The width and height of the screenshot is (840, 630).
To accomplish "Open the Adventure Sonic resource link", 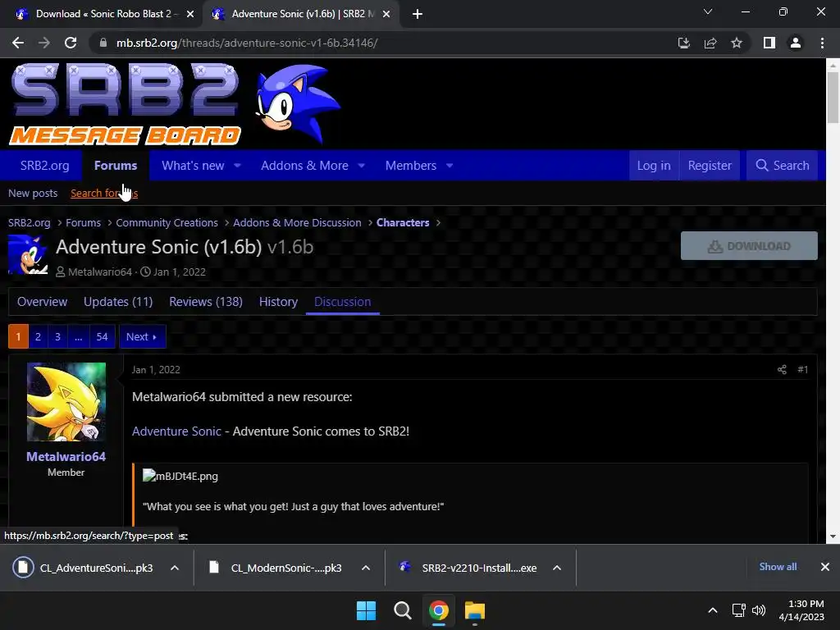I will tap(176, 431).
